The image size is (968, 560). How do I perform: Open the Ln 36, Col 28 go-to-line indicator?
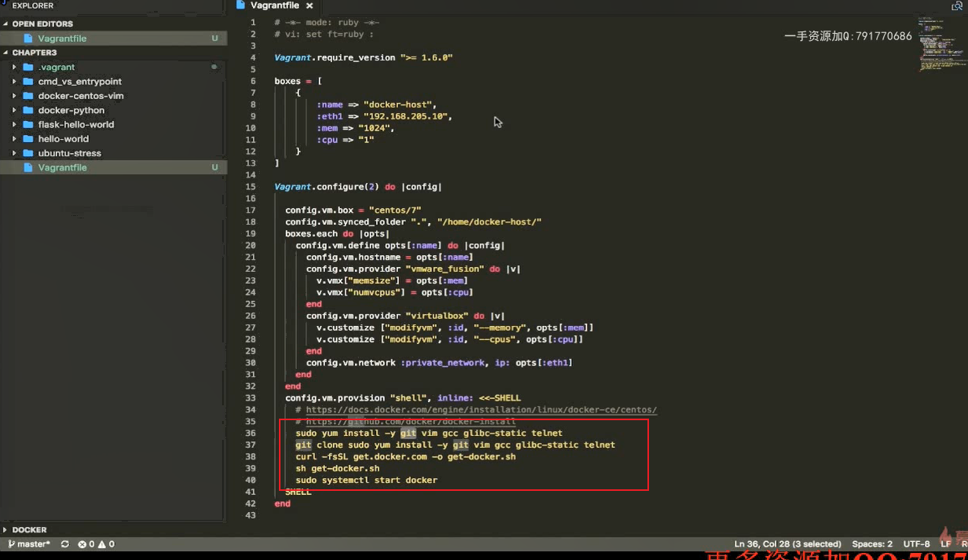point(788,544)
